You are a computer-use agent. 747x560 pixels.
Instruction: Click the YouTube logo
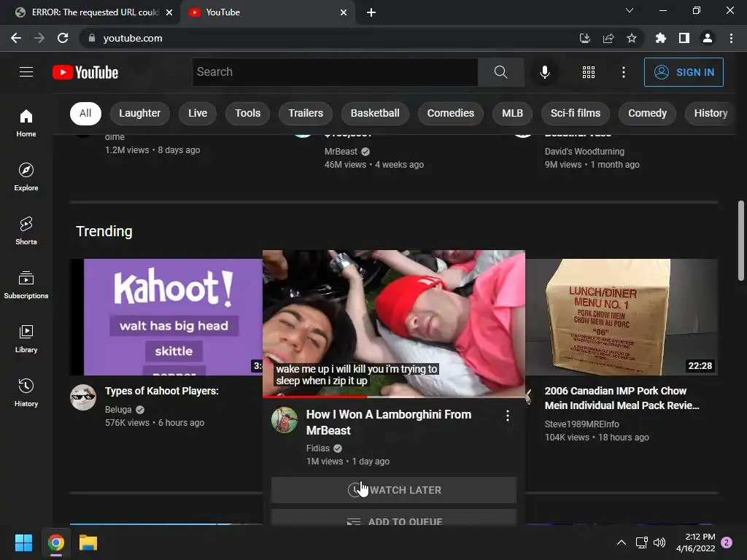point(85,72)
